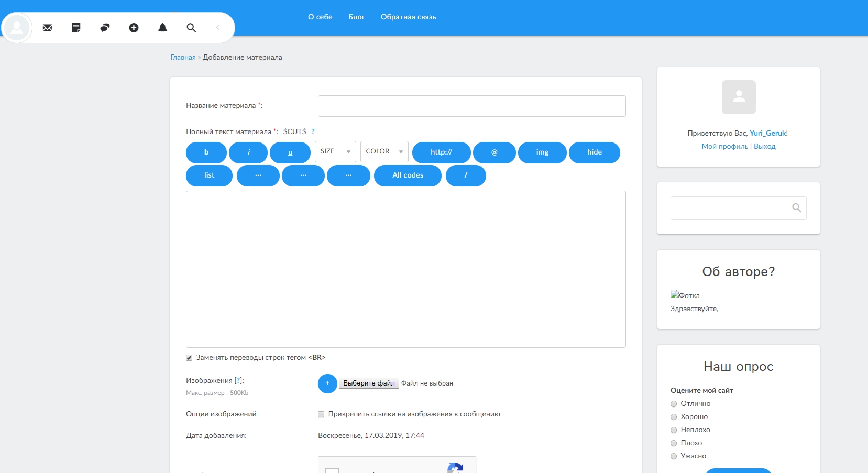
Task: Click the user avatar in admin bar
Action: click(x=17, y=28)
